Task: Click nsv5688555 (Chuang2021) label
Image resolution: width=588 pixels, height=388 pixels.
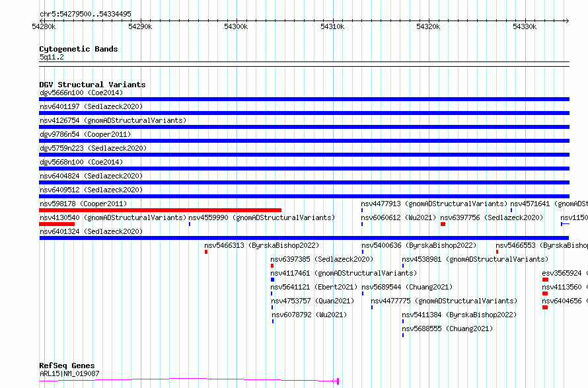Action: point(447,329)
